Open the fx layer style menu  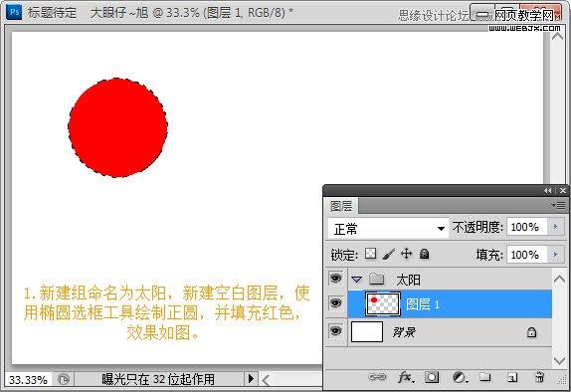[405, 377]
